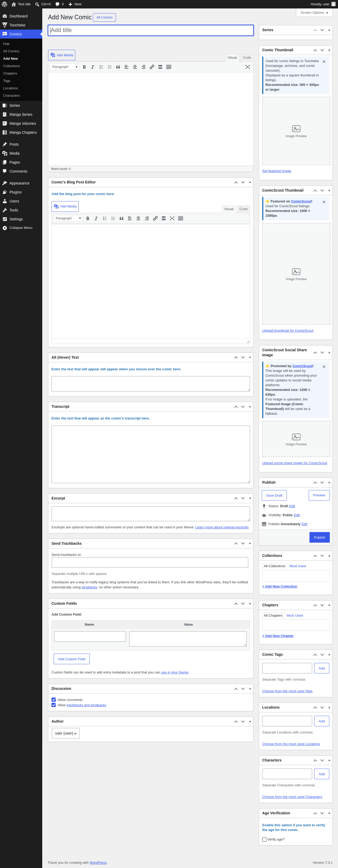Toggle toolbar in main editor

pos(169,67)
